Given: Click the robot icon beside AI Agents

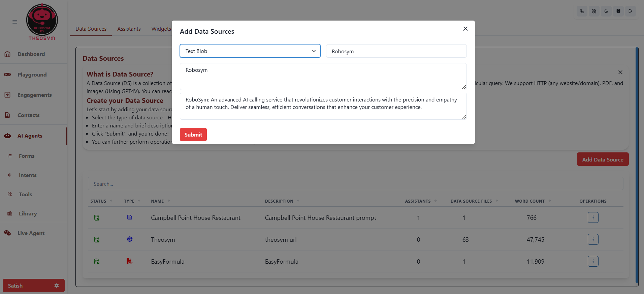Looking at the screenshot, I should [7, 136].
